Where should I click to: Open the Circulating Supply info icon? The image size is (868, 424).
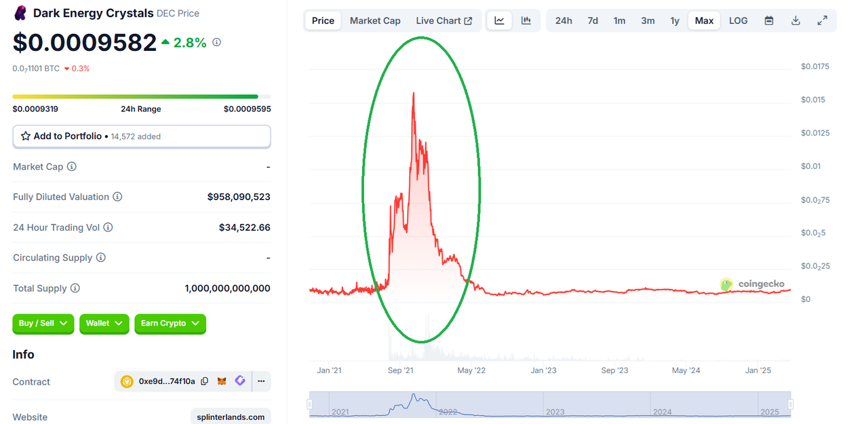pyautogui.click(x=101, y=258)
